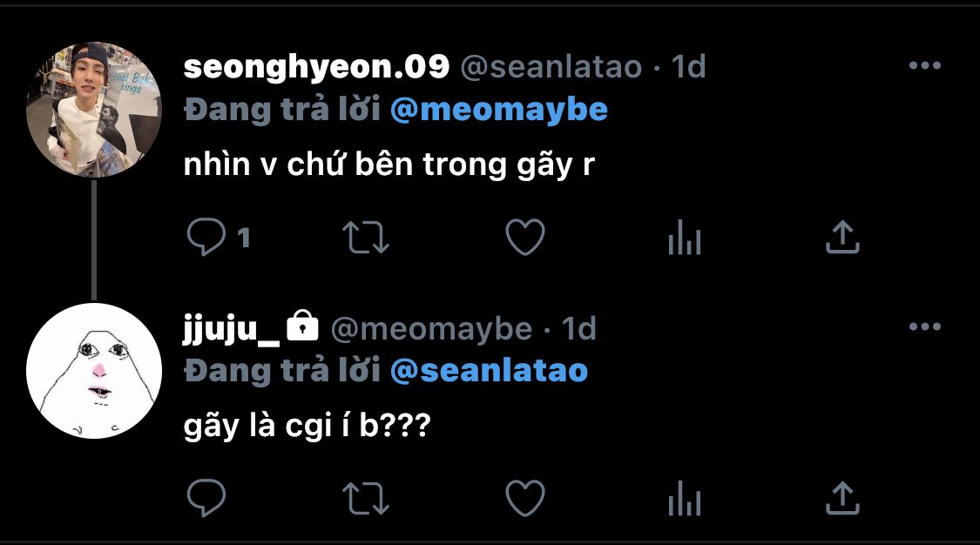Open more options for seonghyeon.09's tweet
Image resolution: width=980 pixels, height=545 pixels.
coord(924,66)
